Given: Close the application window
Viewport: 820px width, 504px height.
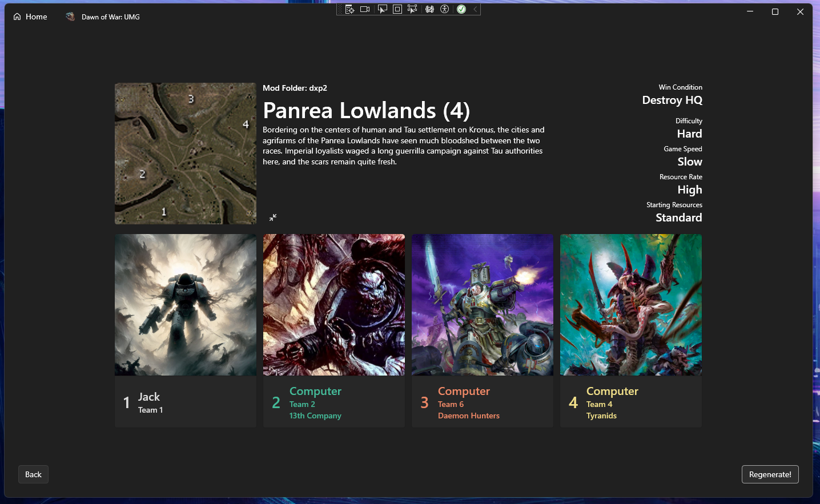Looking at the screenshot, I should 800,11.
